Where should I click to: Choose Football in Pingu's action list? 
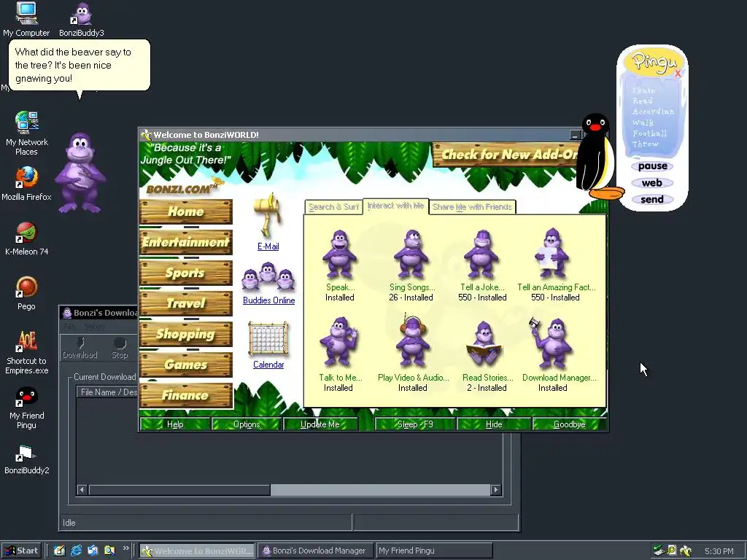[x=650, y=133]
